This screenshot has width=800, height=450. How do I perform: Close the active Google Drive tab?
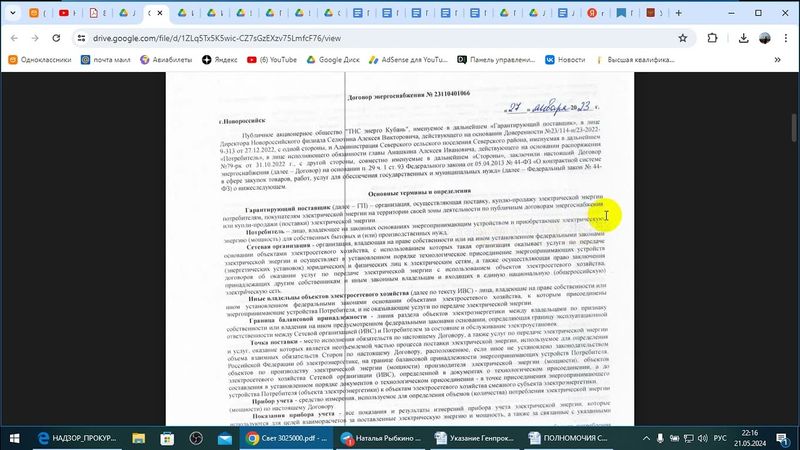pos(160,13)
